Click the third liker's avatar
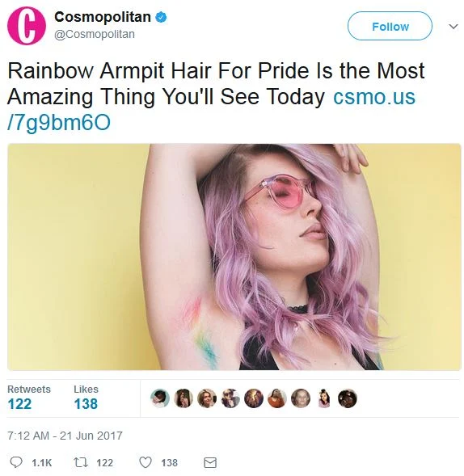The width and height of the screenshot is (464, 476). click(207, 398)
